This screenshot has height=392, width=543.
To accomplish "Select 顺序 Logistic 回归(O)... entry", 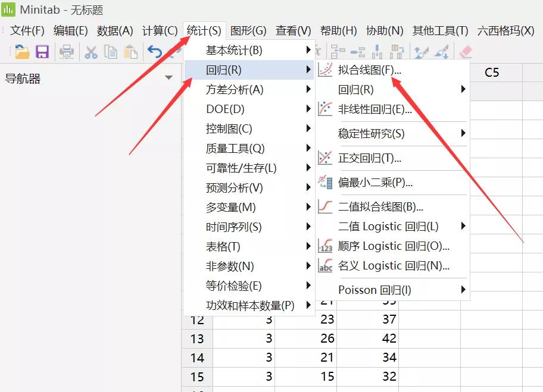I will (x=393, y=246).
